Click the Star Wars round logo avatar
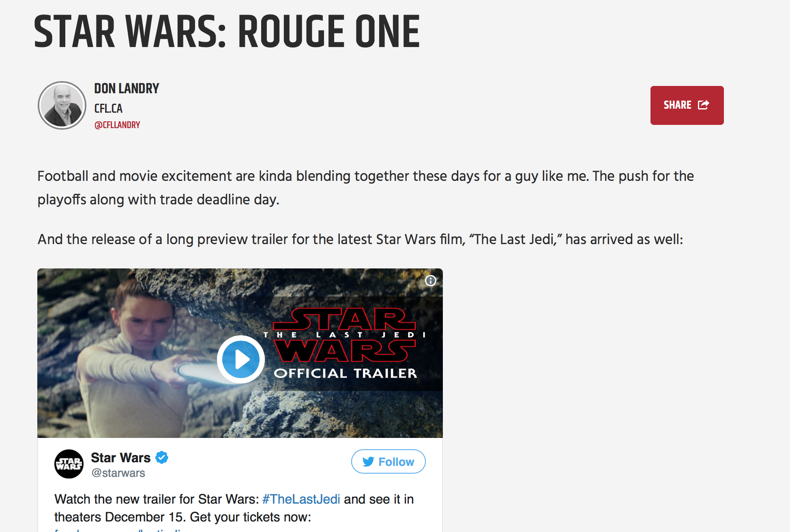Viewport: 790px width, 532px height. click(x=69, y=464)
